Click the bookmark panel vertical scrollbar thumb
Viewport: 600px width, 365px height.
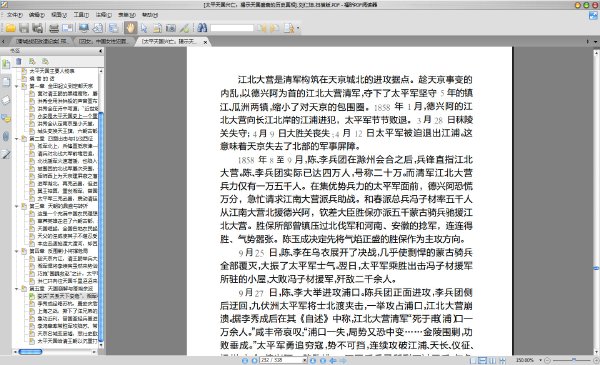coord(101,226)
